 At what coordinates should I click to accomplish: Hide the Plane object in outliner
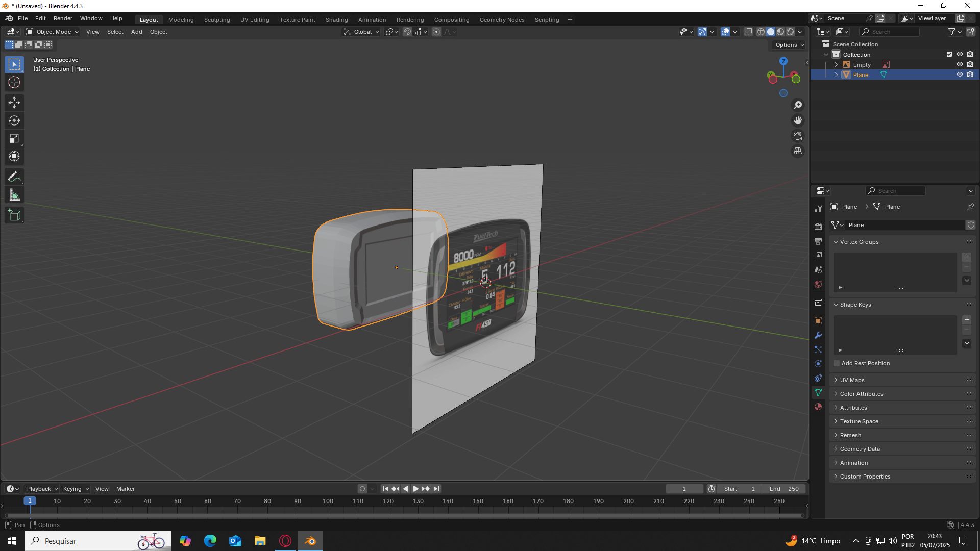tap(960, 74)
